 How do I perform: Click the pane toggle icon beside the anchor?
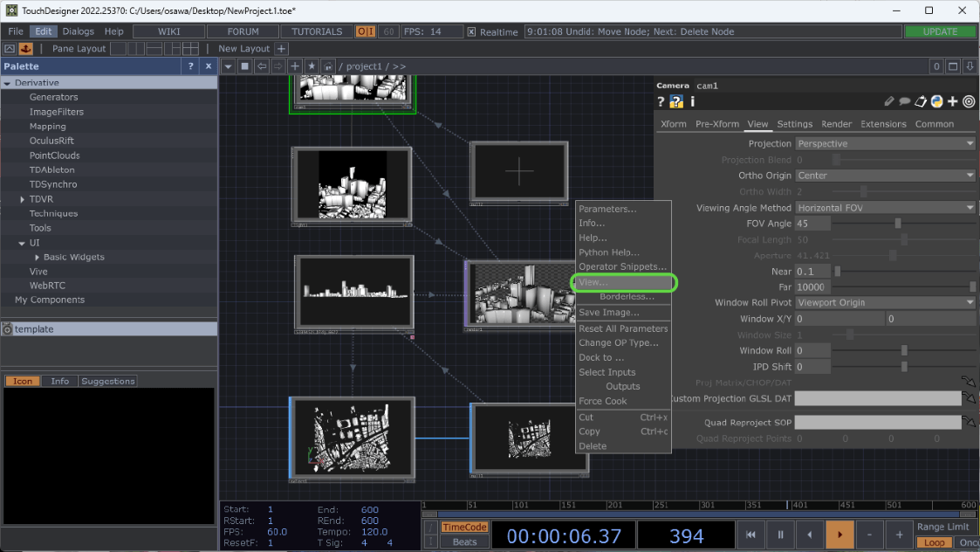[10, 48]
